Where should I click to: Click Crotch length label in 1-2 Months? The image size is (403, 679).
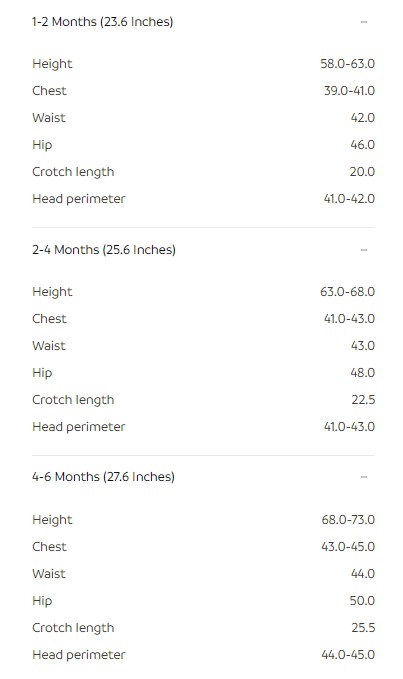coord(73,172)
